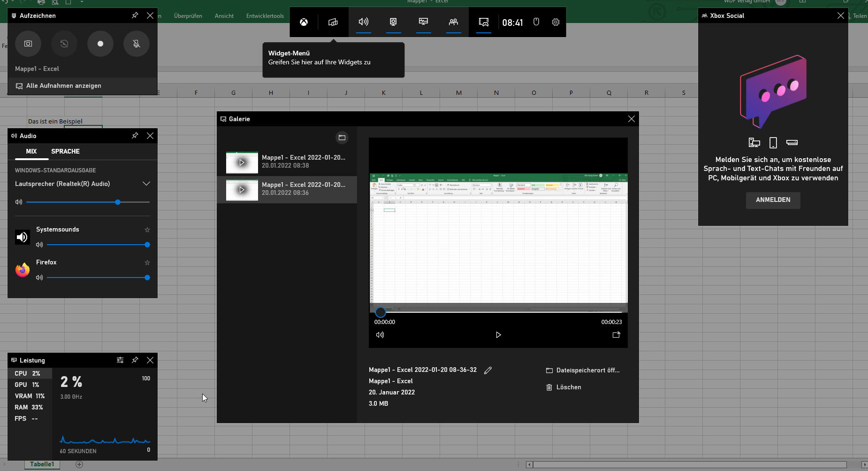
Task: Favorite Firefox with the star icon
Action: coord(147,263)
